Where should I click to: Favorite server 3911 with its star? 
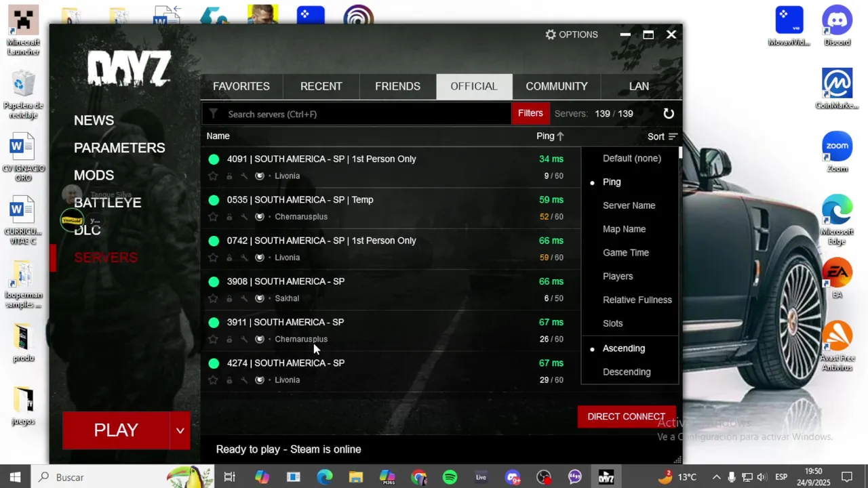[x=213, y=339]
